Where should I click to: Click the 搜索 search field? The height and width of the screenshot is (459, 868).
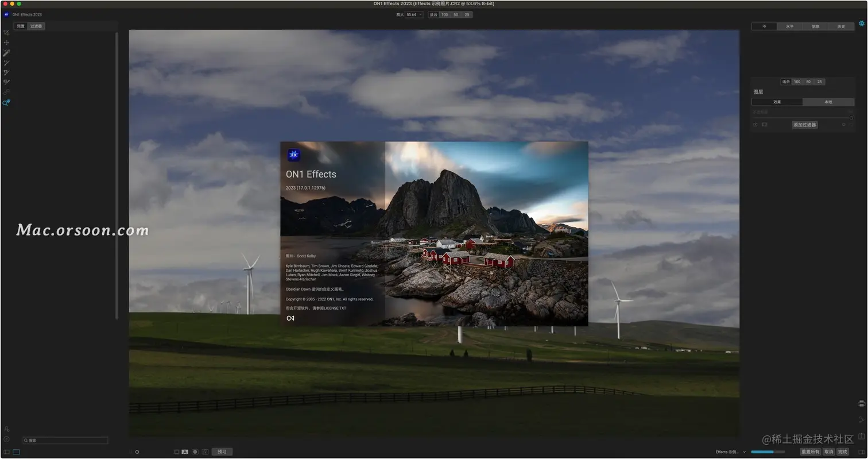coord(65,441)
